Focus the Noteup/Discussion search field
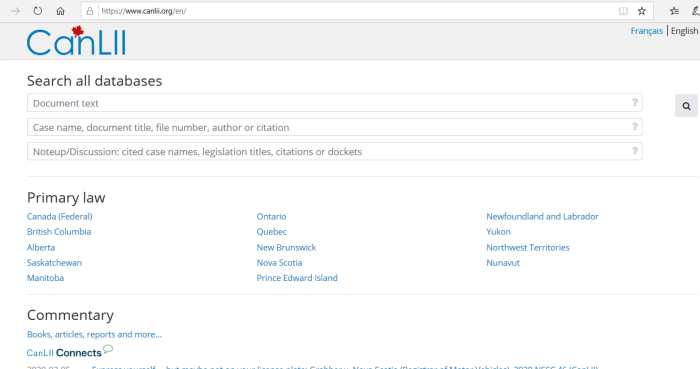The image size is (700, 369). point(334,151)
